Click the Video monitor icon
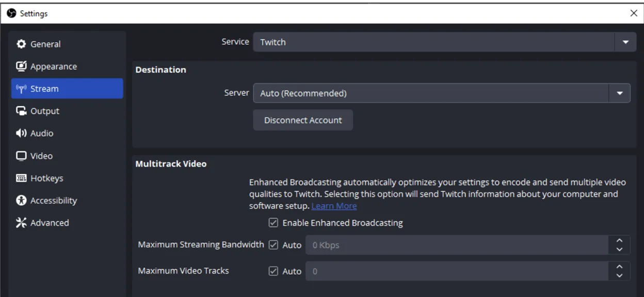This screenshot has height=297, width=644. (x=21, y=156)
